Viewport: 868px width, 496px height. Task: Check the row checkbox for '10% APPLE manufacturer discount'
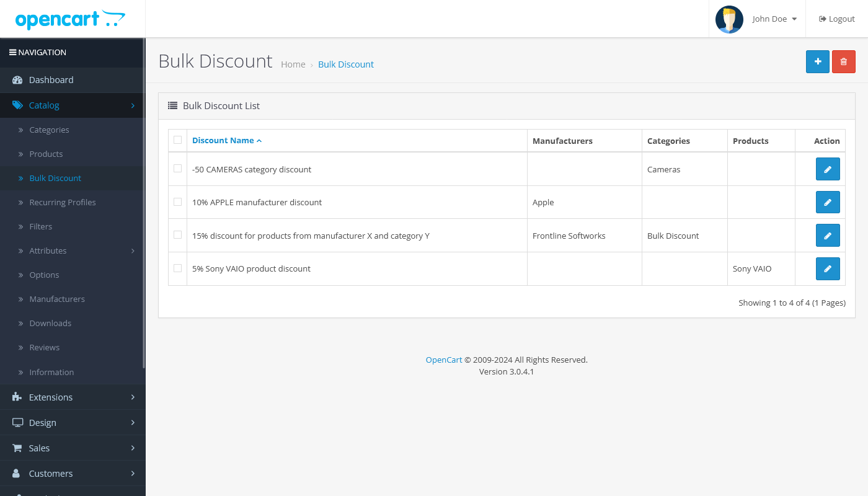[177, 201]
